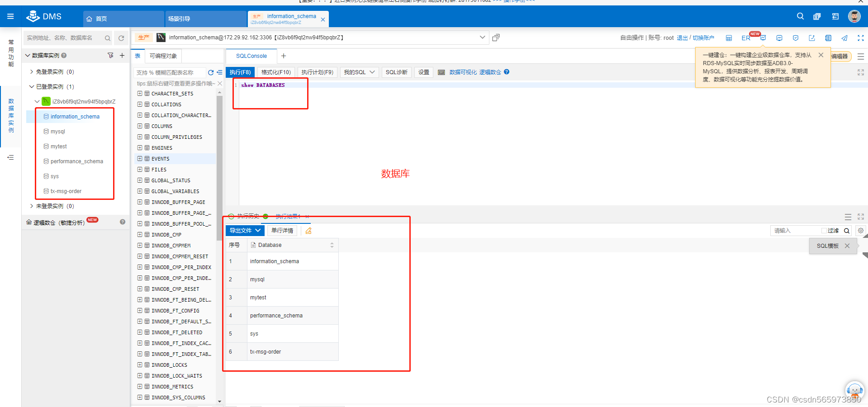Click the export share icon in the toolbar
Viewport: 868px width, 407px height.
[x=812, y=38]
